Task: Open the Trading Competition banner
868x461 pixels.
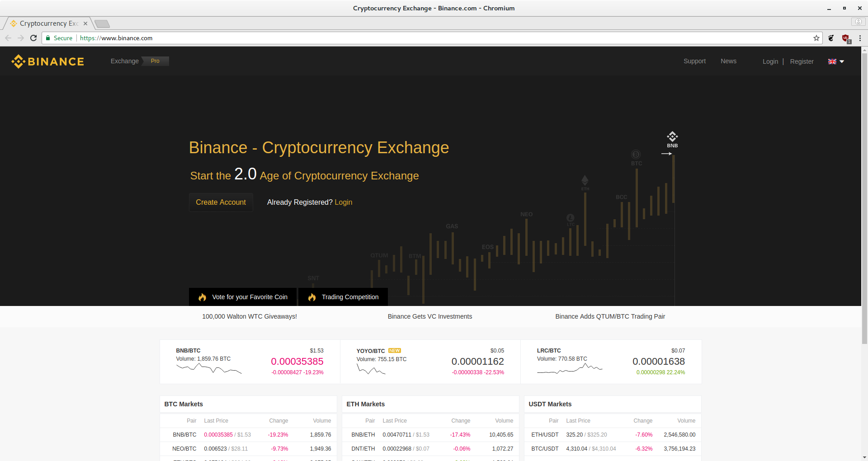Action: point(343,297)
